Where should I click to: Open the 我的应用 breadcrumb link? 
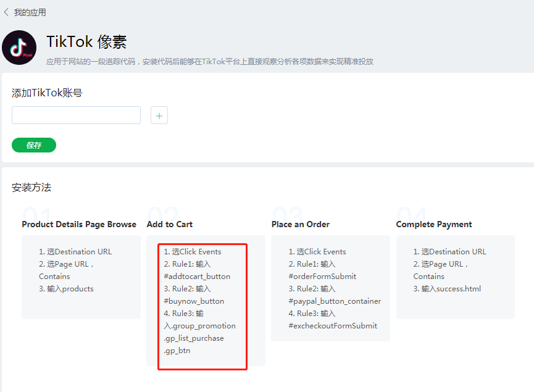30,12
